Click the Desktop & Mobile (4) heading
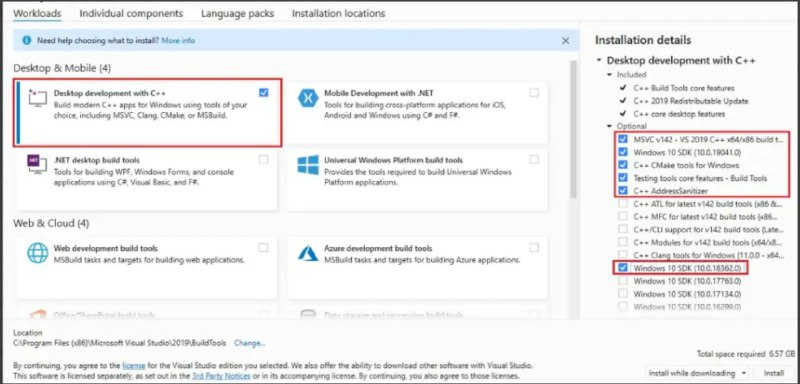The image size is (800, 384). (62, 68)
